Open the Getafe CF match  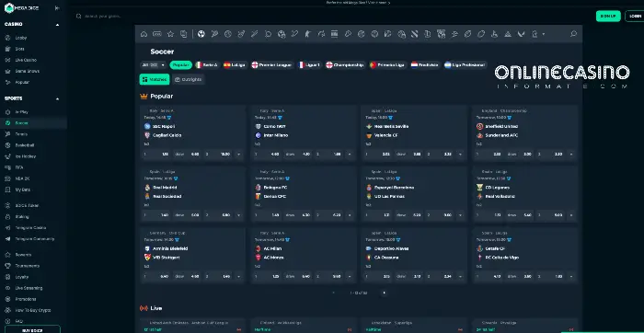click(495, 248)
